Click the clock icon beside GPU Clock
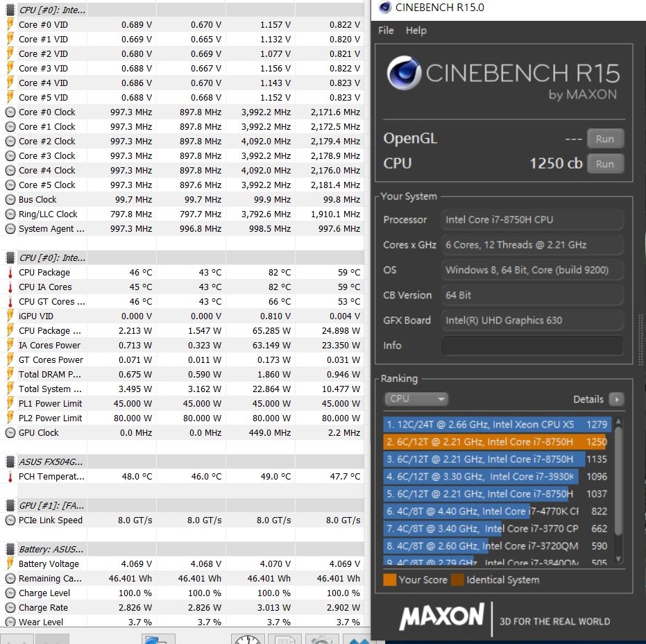The height and width of the screenshot is (644, 646). [10, 432]
